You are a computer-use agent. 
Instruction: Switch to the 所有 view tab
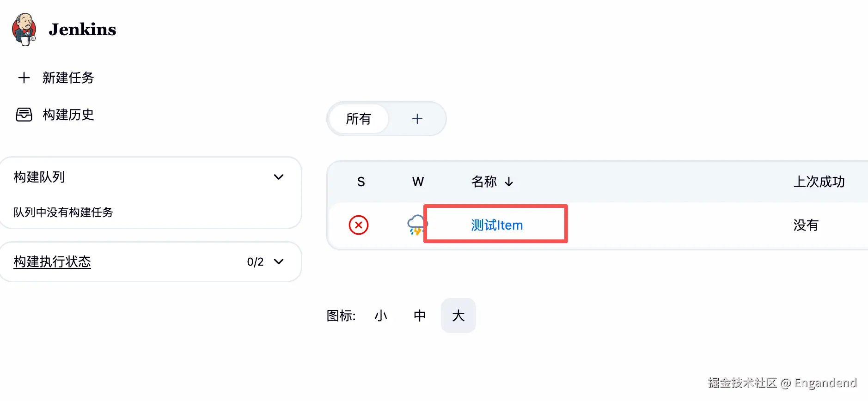click(359, 119)
